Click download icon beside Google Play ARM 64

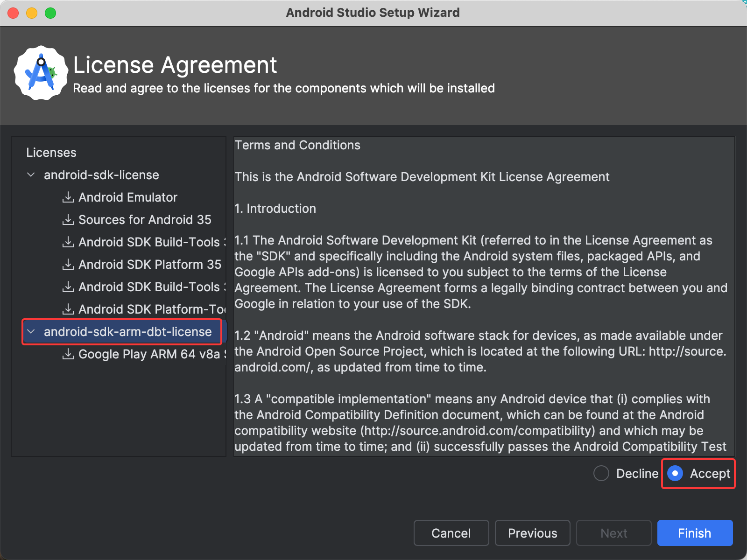tap(68, 354)
